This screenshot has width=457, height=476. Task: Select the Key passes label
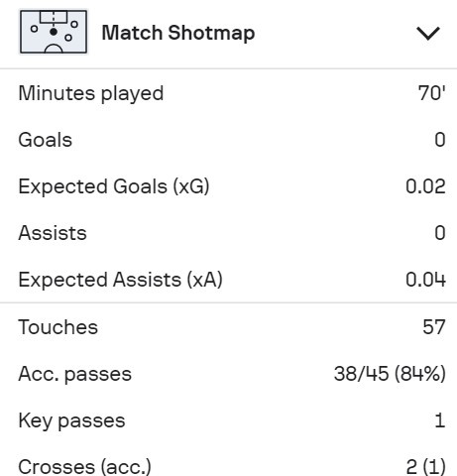point(72,420)
